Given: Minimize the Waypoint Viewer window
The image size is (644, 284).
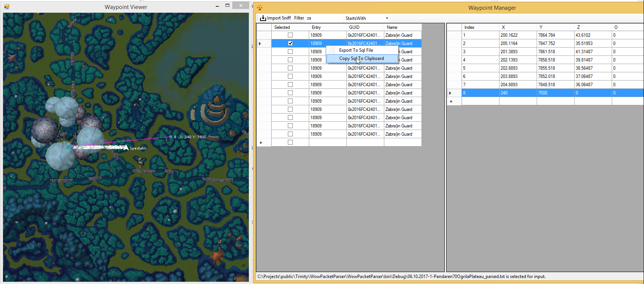Looking at the screenshot, I should 217,6.
